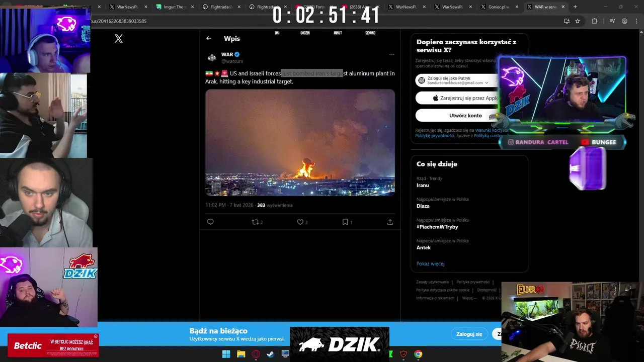Open the @warsurv handle link
The width and height of the screenshot is (644, 362).
pyautogui.click(x=232, y=61)
